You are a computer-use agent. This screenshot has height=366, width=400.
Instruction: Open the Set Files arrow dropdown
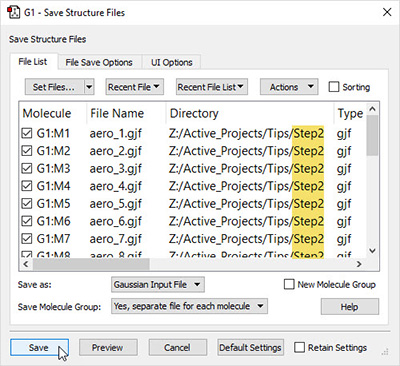[89, 87]
